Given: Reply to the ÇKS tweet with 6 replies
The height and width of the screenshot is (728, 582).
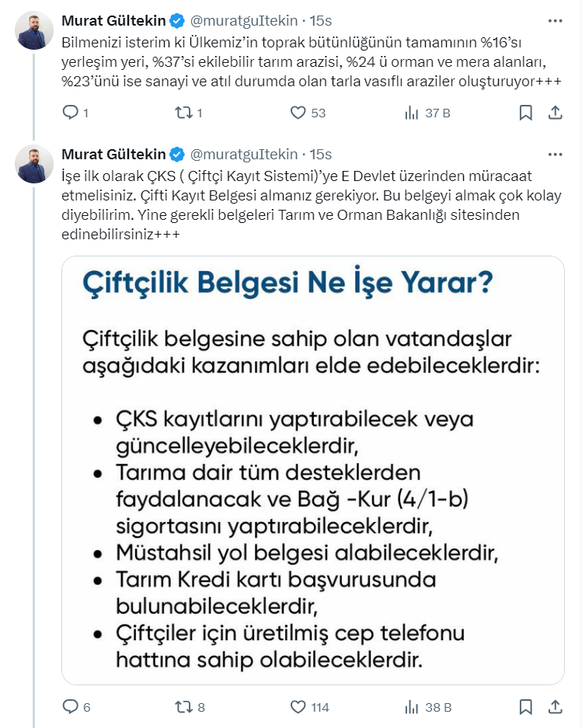Looking at the screenshot, I should tap(70, 707).
